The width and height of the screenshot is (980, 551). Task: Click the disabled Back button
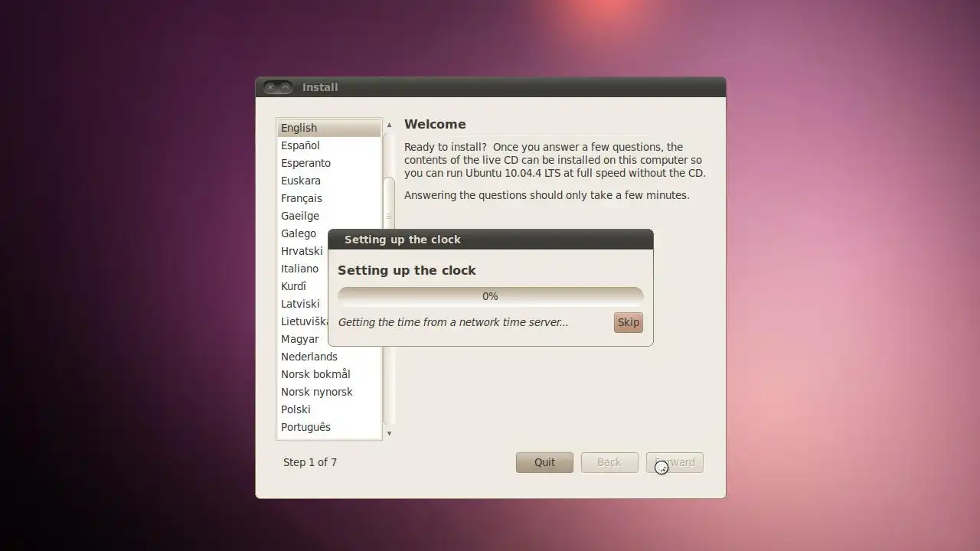(x=609, y=462)
